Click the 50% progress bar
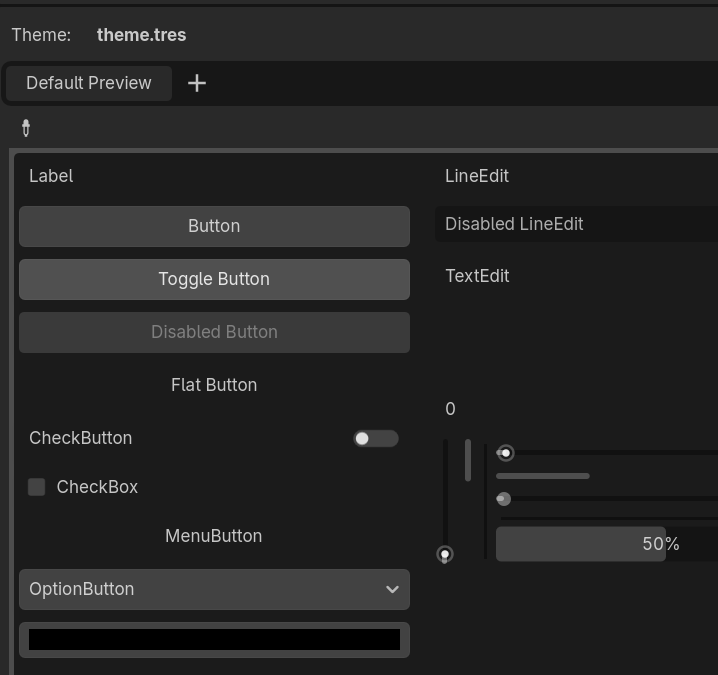Screen dimensions: 718x675 (607, 544)
